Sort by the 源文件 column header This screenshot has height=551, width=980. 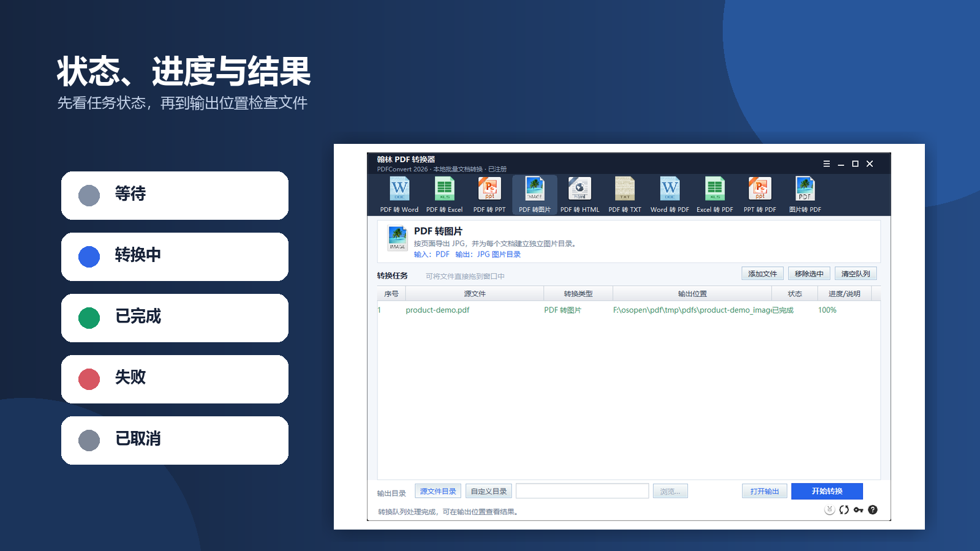point(475,294)
